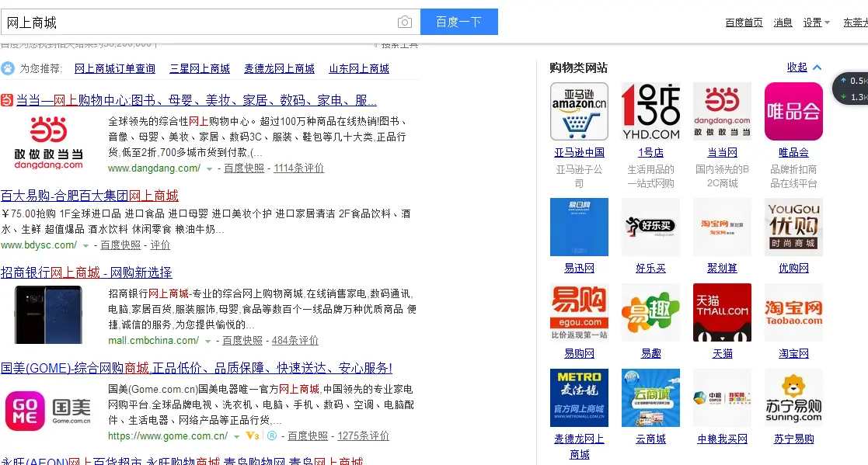Open the 百度首页 link

click(x=744, y=23)
